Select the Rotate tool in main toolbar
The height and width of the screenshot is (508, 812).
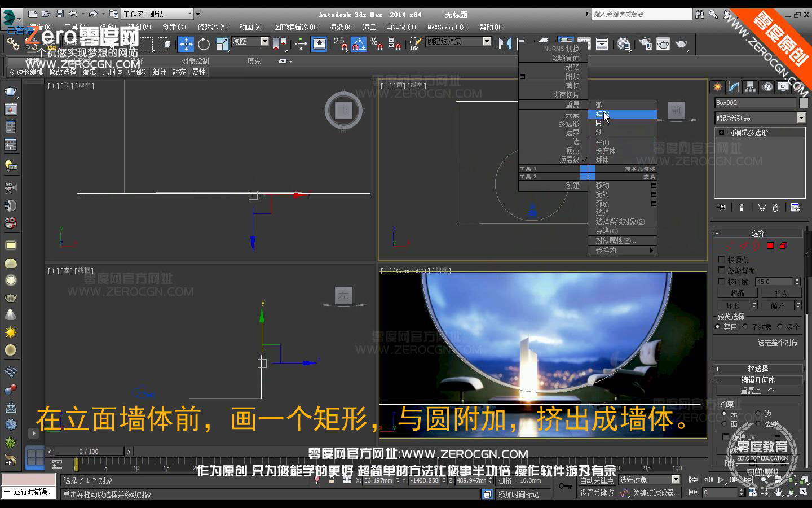pyautogui.click(x=204, y=43)
